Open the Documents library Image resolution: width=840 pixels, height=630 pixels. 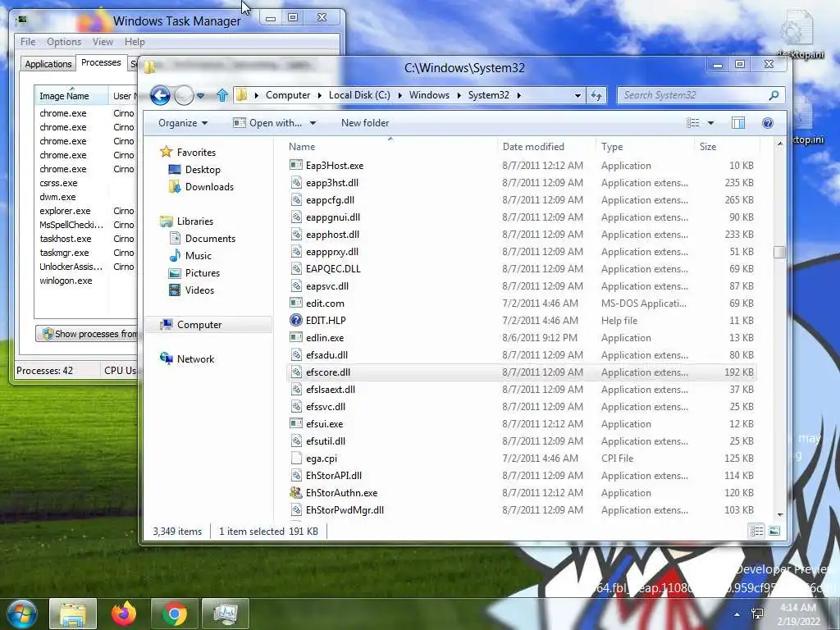(210, 239)
